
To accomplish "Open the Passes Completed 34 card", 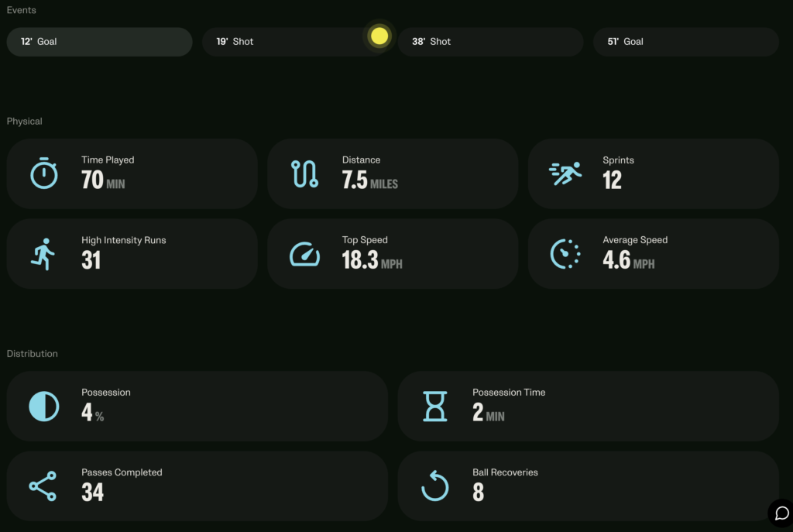I will [197, 486].
